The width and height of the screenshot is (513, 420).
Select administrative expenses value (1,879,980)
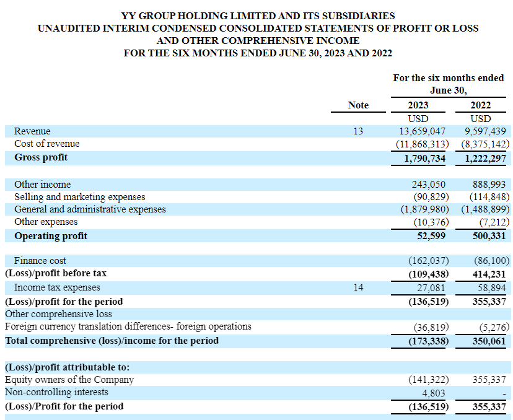click(424, 209)
